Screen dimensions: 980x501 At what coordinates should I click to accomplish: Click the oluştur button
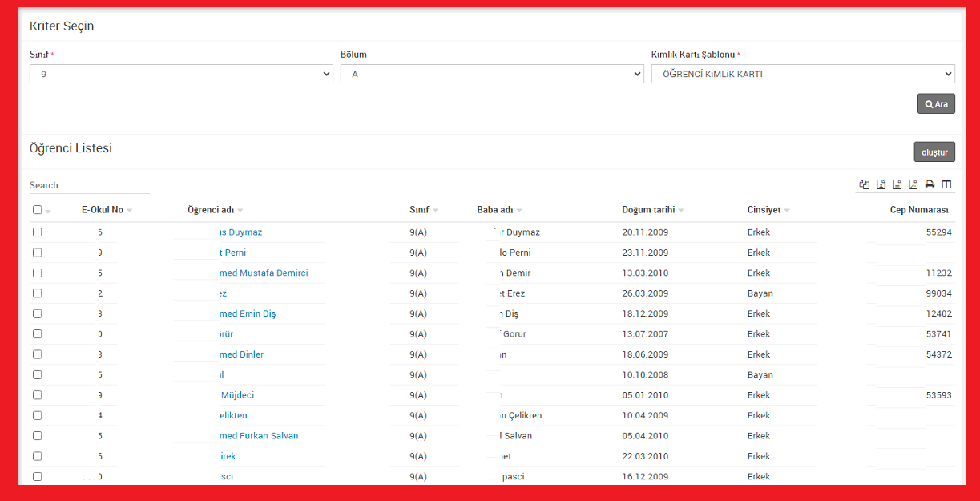(934, 152)
